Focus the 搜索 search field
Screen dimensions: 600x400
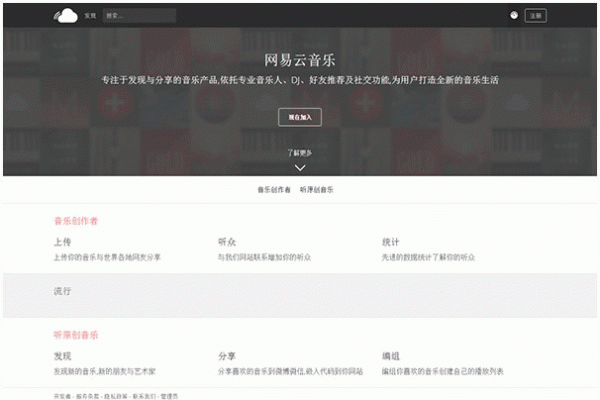point(139,16)
